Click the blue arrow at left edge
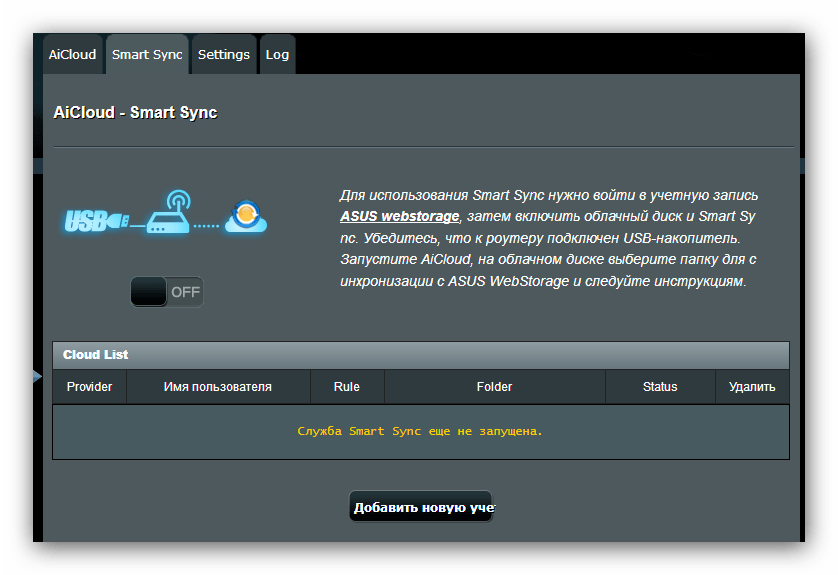The width and height of the screenshot is (838, 575). coord(37,377)
